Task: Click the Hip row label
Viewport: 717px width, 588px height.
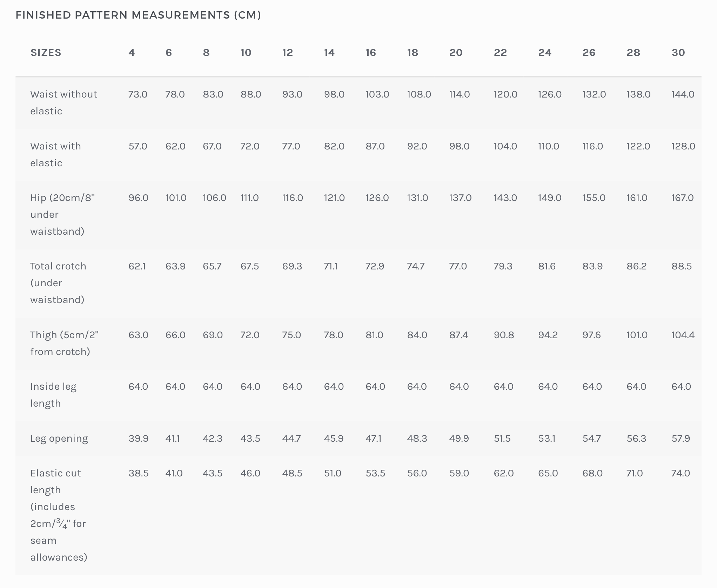Action: click(62, 214)
